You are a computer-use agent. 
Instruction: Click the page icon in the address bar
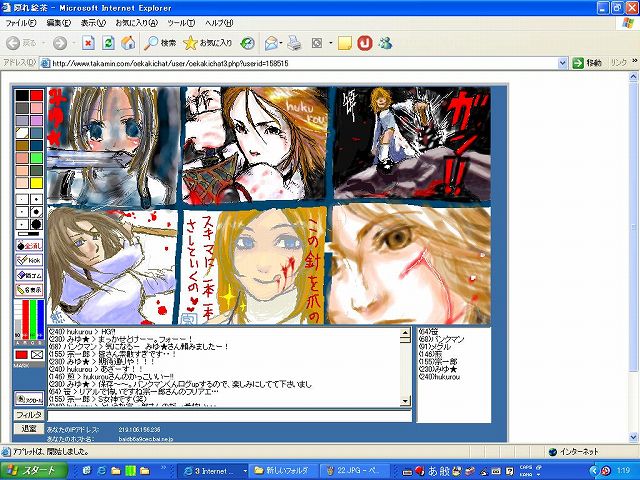pyautogui.click(x=45, y=63)
